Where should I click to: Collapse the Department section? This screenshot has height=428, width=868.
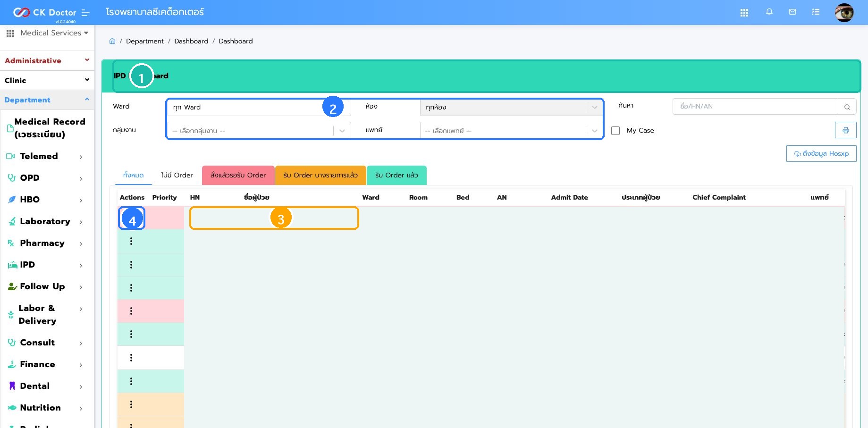pos(47,100)
